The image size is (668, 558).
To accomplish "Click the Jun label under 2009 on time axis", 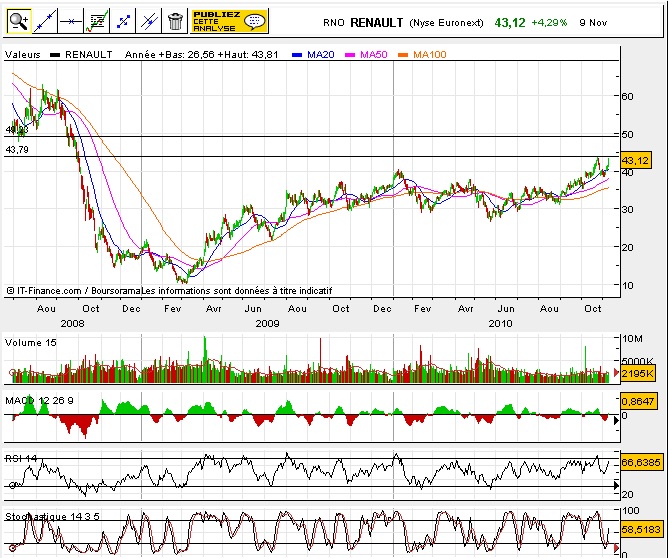I will [x=253, y=309].
